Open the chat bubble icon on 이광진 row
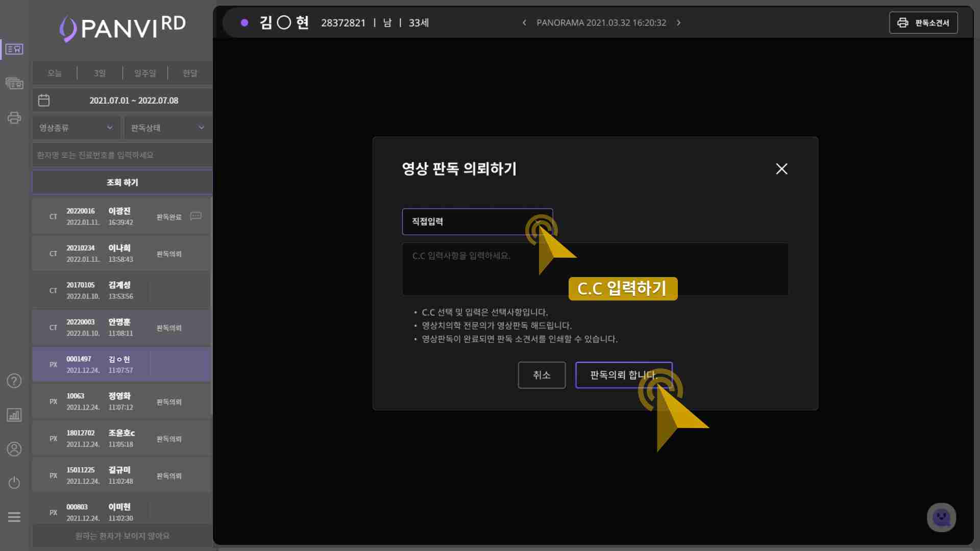The height and width of the screenshot is (551, 980). tap(196, 216)
